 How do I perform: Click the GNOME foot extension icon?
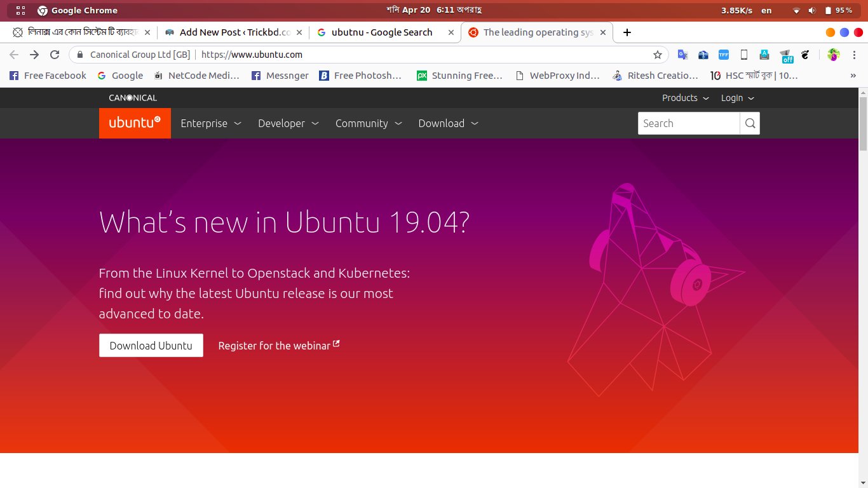pyautogui.click(x=805, y=55)
